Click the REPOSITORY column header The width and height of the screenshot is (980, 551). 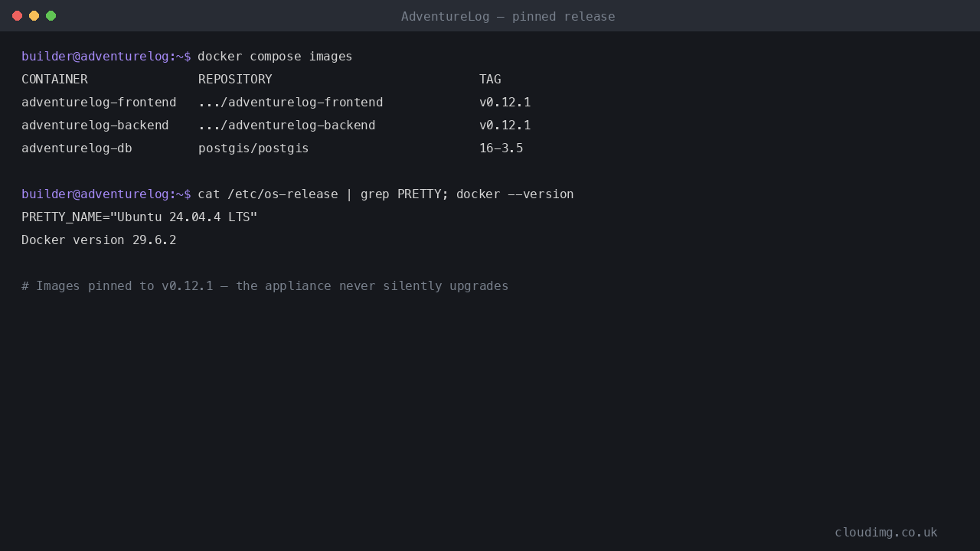pos(235,80)
